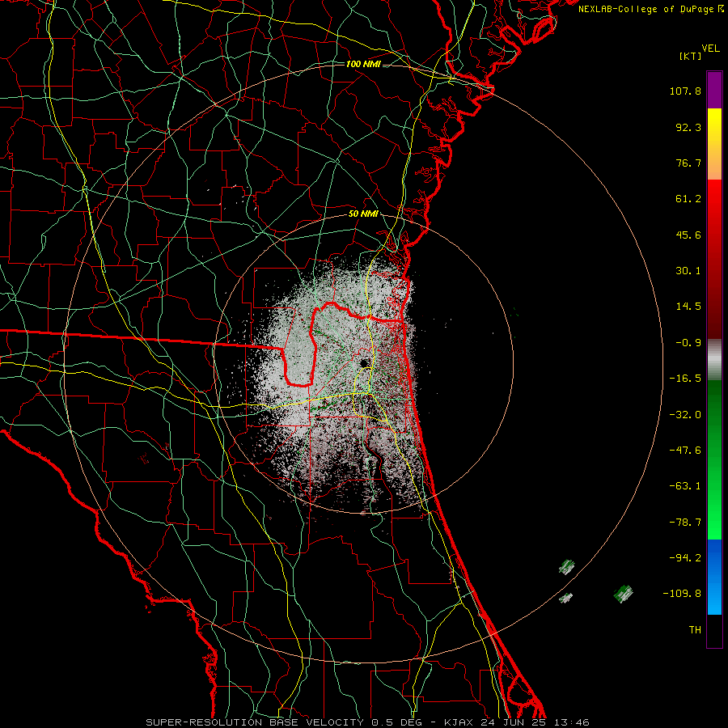Click the large green offshore echo near -109.8
728x728 pixels.
pyautogui.click(x=623, y=594)
